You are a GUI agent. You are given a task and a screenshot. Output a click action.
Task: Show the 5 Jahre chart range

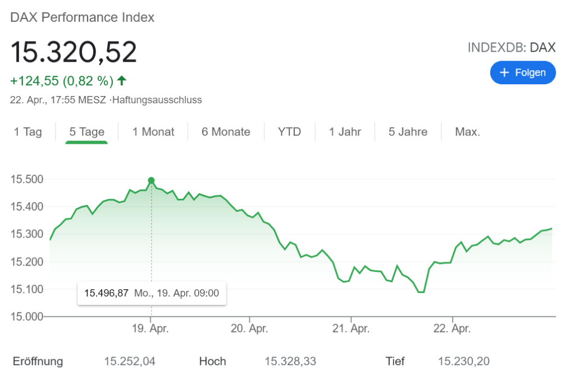click(408, 132)
